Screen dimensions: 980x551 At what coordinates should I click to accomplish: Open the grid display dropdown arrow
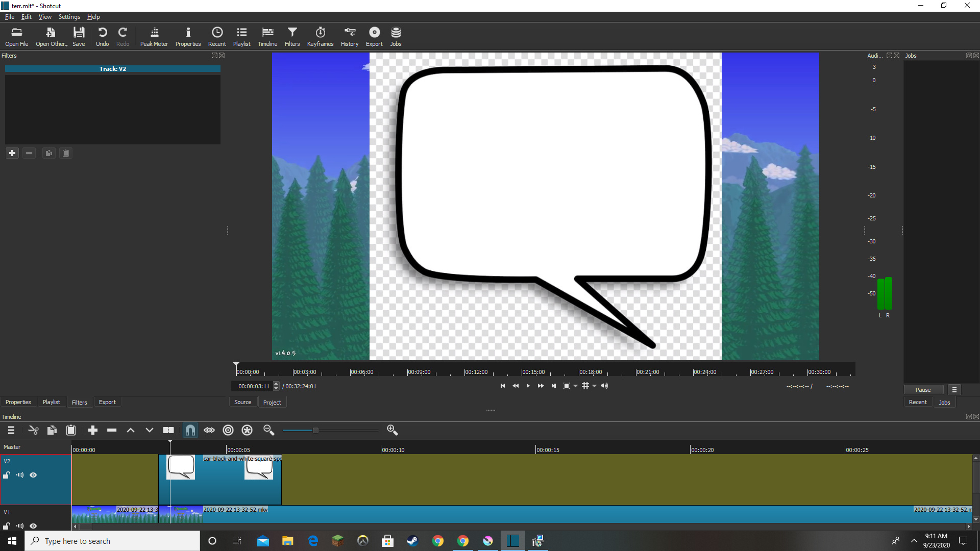(595, 386)
